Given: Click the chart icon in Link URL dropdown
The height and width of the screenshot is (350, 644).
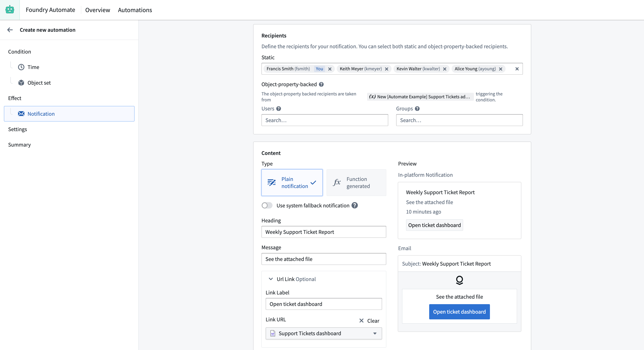Looking at the screenshot, I should [273, 333].
